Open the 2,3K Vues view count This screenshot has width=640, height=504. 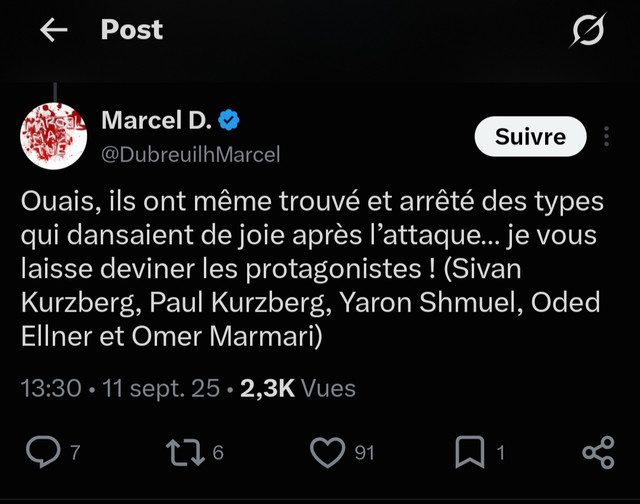(x=298, y=388)
